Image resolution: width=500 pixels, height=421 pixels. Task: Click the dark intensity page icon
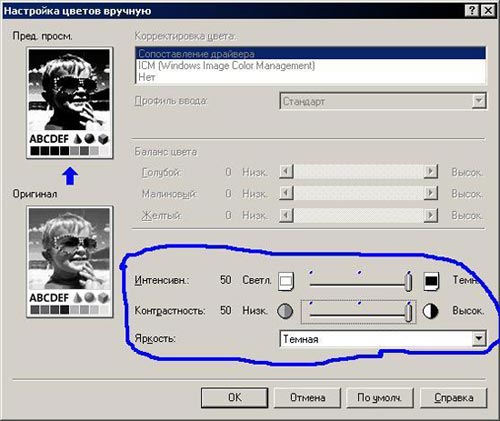click(431, 281)
